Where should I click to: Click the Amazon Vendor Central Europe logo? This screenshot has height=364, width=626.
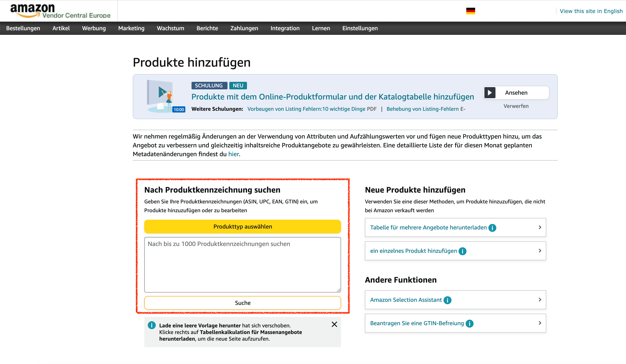click(60, 11)
